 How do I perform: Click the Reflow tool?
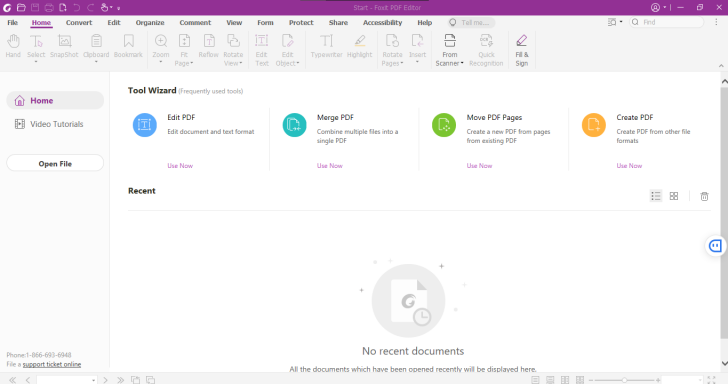pos(208,46)
